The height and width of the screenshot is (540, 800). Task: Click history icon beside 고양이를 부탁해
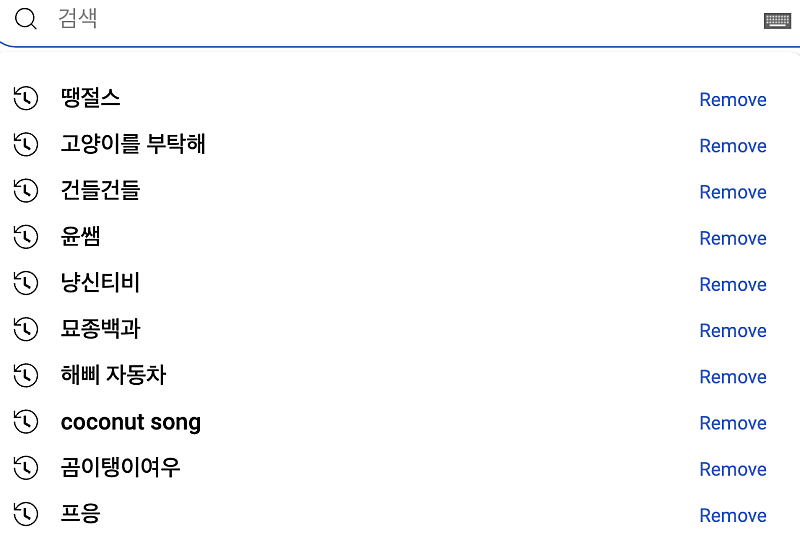click(26, 144)
